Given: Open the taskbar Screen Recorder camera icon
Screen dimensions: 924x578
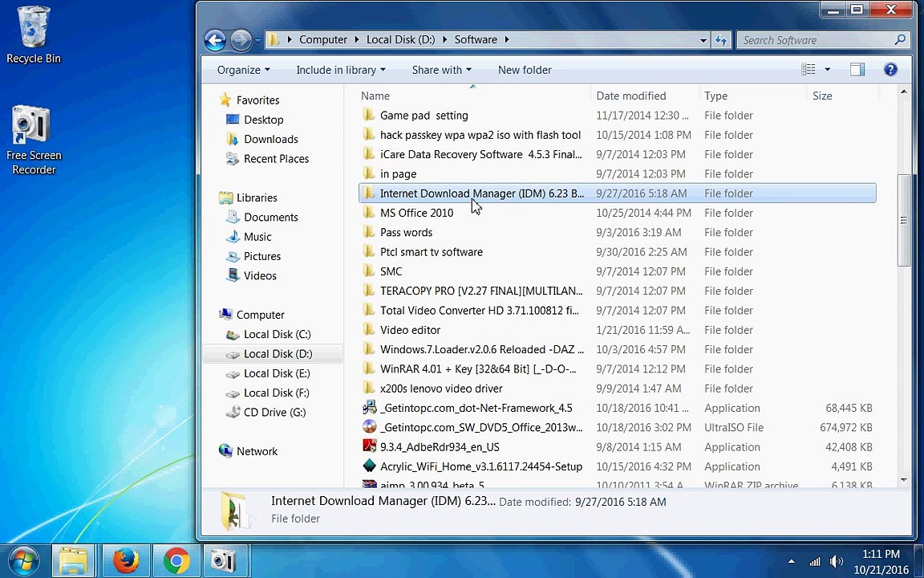Looking at the screenshot, I should (x=224, y=561).
